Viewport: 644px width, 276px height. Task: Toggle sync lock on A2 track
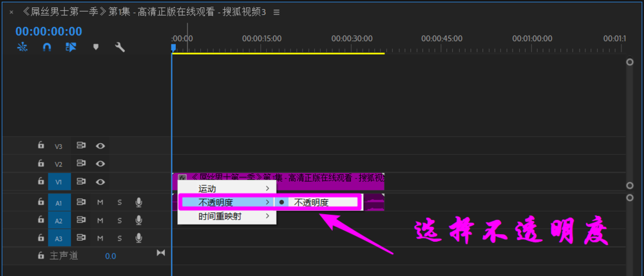point(81,221)
